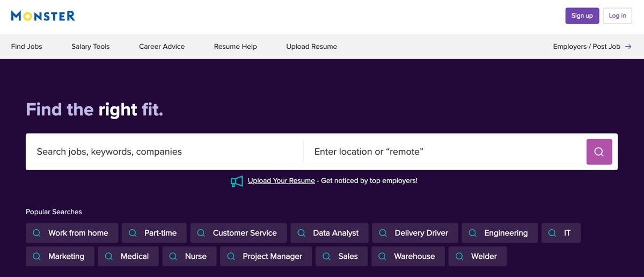Click search icon in Data Analyst chip
644x277 pixels.
(x=301, y=233)
